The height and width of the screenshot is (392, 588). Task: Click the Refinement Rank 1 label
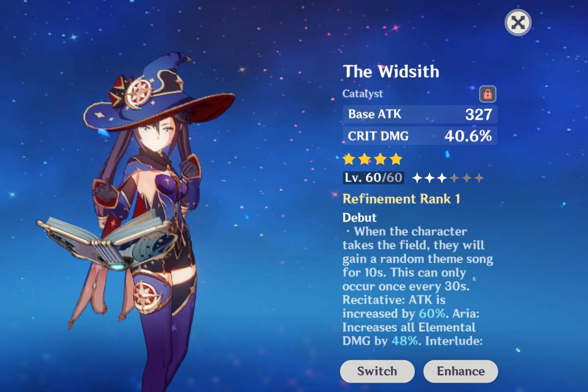tap(401, 199)
